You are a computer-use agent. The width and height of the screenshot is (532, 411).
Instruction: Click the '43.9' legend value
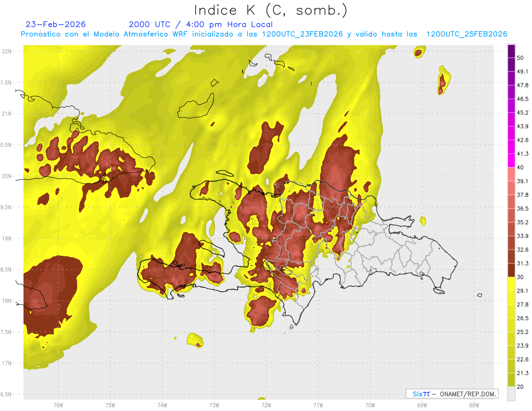click(x=522, y=126)
